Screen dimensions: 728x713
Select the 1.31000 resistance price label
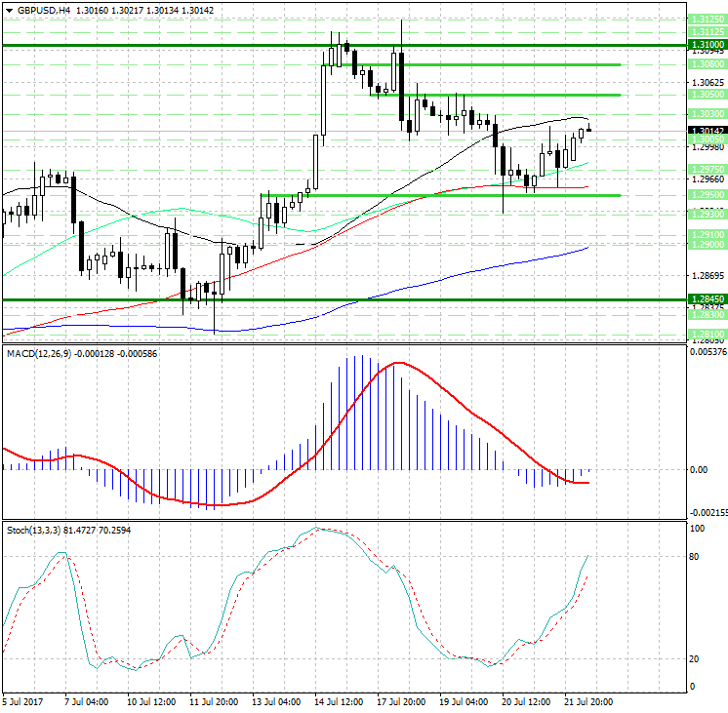[706, 45]
